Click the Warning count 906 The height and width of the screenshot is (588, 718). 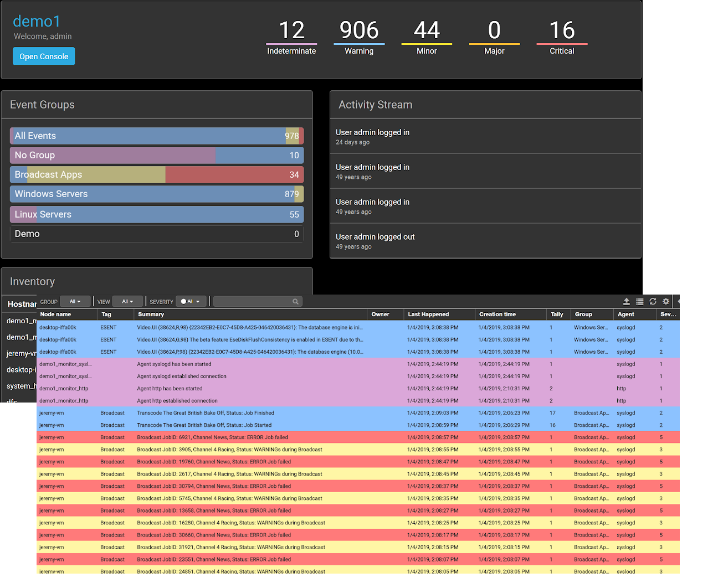point(359,30)
